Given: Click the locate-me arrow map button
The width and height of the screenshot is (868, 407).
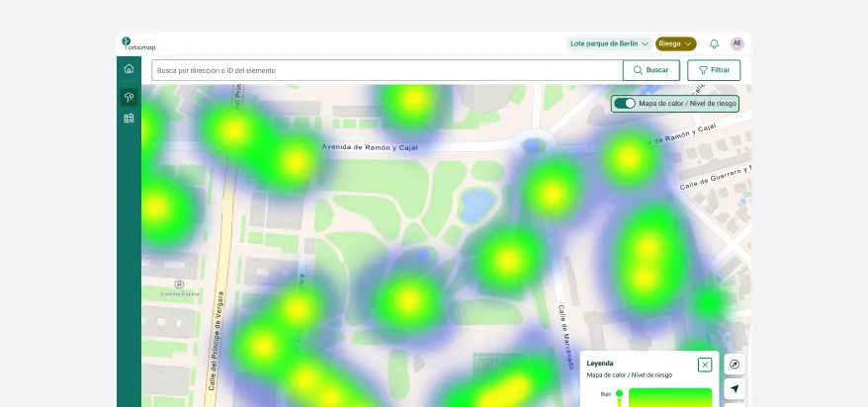Looking at the screenshot, I should tap(735, 389).
